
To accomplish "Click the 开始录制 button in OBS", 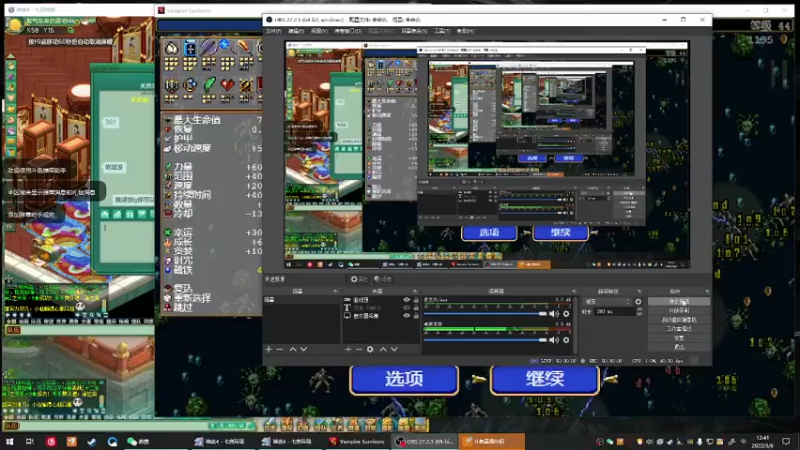I will [679, 310].
